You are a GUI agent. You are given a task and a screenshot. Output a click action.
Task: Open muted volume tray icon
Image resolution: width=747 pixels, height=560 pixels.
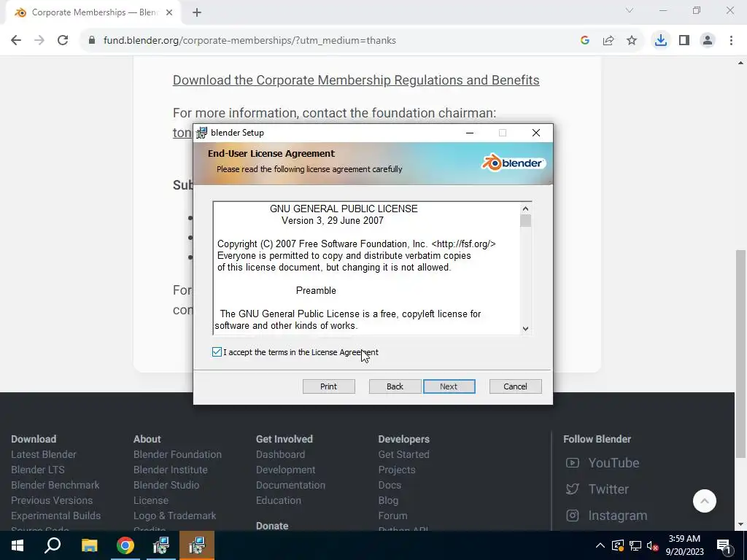[652, 545]
